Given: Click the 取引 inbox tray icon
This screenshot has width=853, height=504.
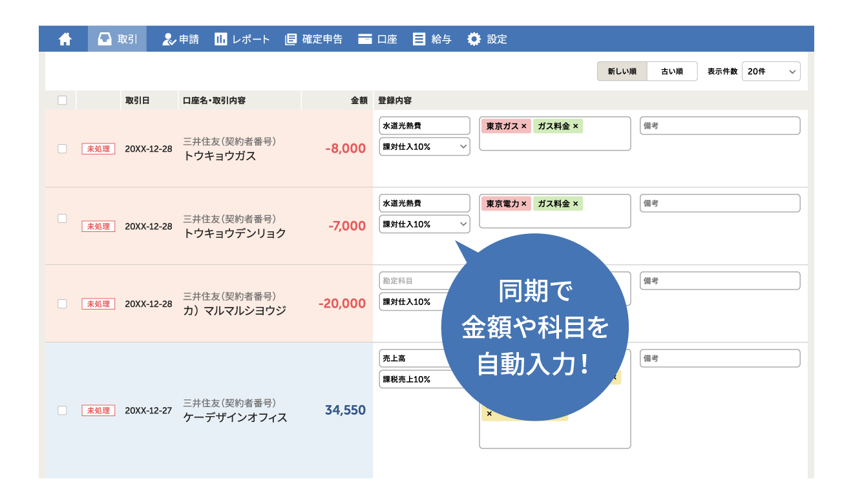Looking at the screenshot, I should tap(104, 39).
